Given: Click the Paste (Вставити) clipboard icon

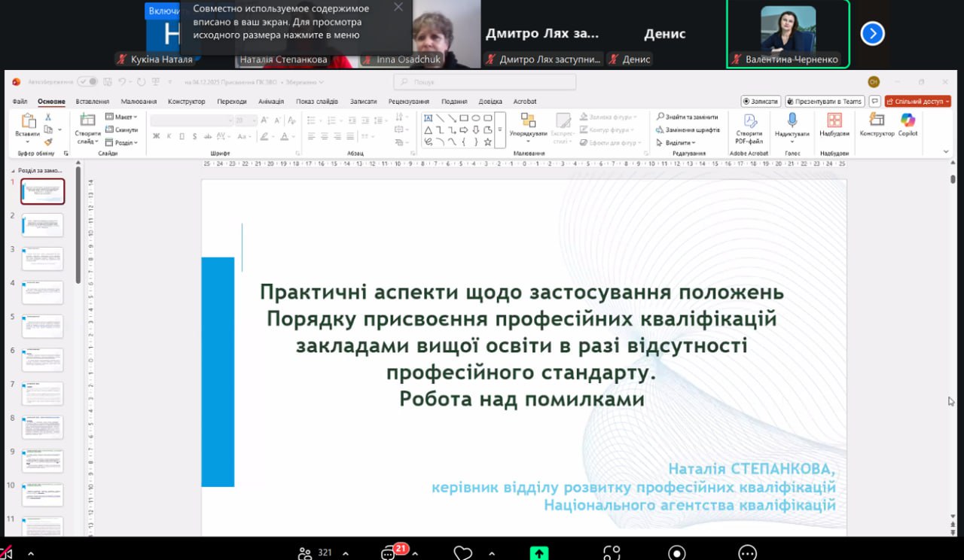Looking at the screenshot, I should click(x=28, y=122).
